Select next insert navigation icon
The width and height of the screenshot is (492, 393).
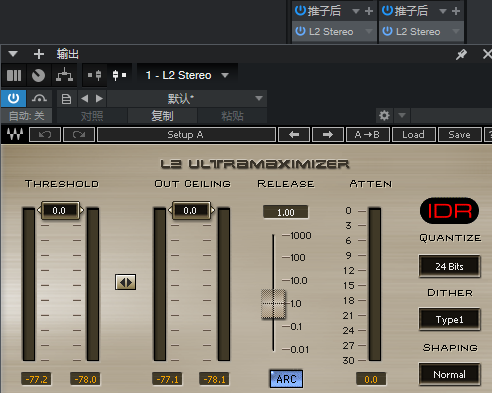119,75
